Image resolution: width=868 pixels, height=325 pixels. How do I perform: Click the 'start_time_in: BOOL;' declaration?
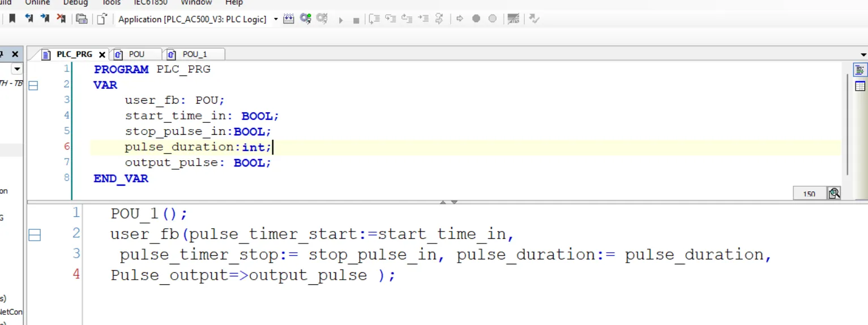pyautogui.click(x=202, y=116)
